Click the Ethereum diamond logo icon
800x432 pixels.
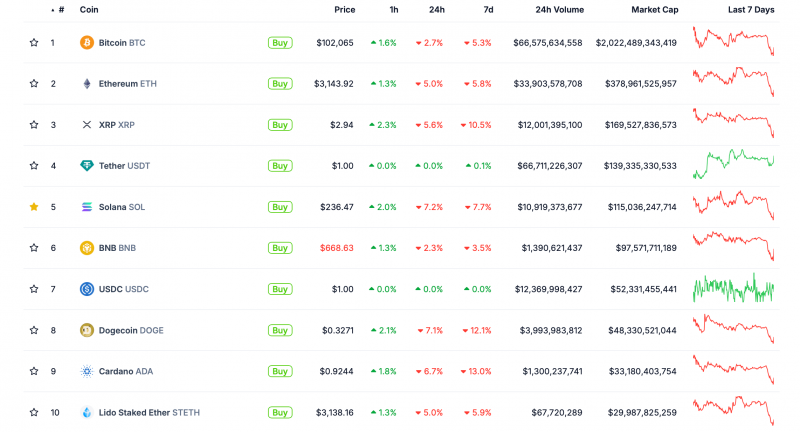(87, 84)
